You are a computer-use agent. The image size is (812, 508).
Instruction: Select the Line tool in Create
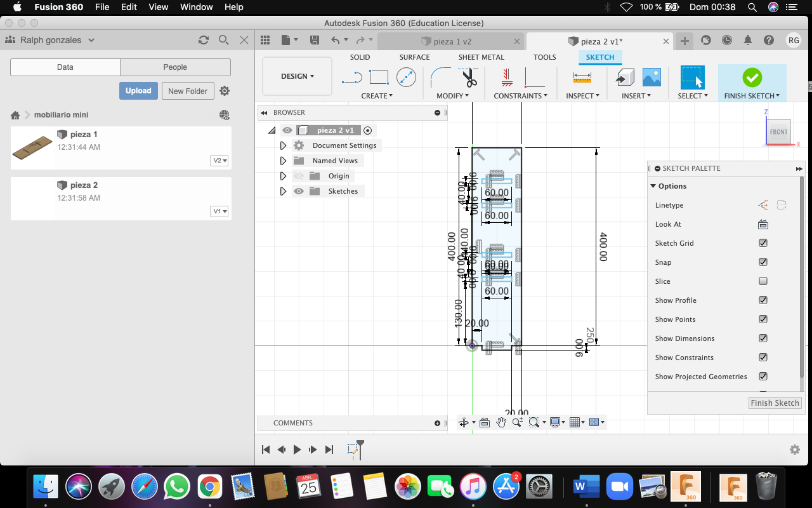coord(351,78)
